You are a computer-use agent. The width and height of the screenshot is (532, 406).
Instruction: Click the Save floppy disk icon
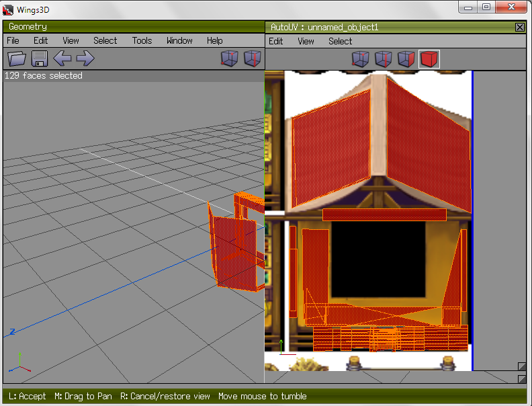click(x=39, y=58)
